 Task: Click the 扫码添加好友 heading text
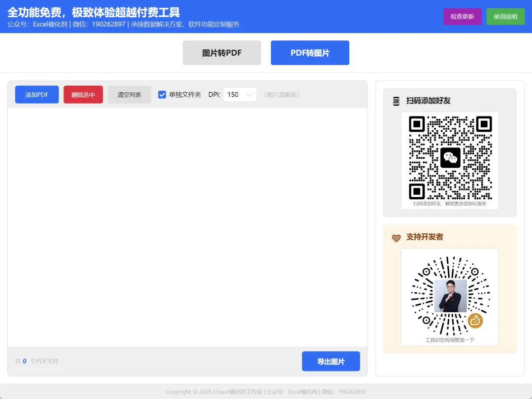[428, 101]
